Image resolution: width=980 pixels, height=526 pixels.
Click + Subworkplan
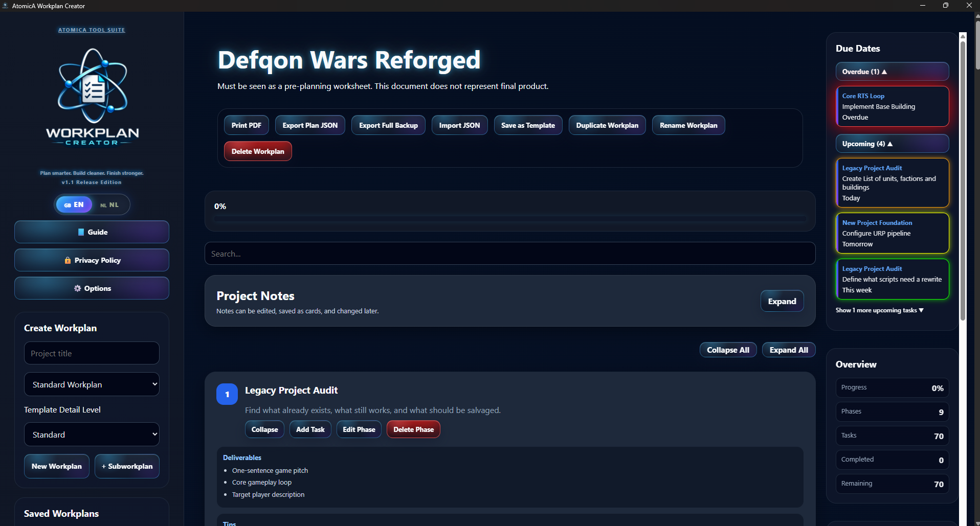tap(127, 466)
